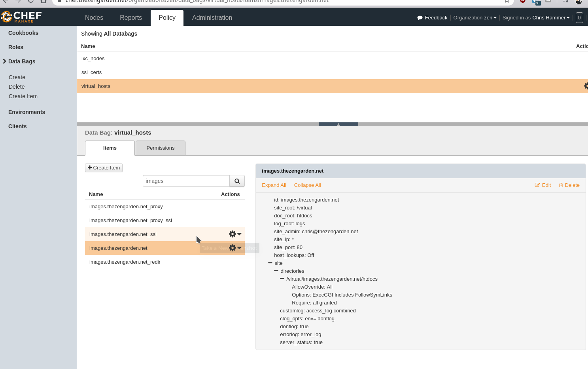Screen dimensions: 588x369
Task: Click the 'doc_root: htdocs' attribute line
Action: pyautogui.click(x=293, y=216)
